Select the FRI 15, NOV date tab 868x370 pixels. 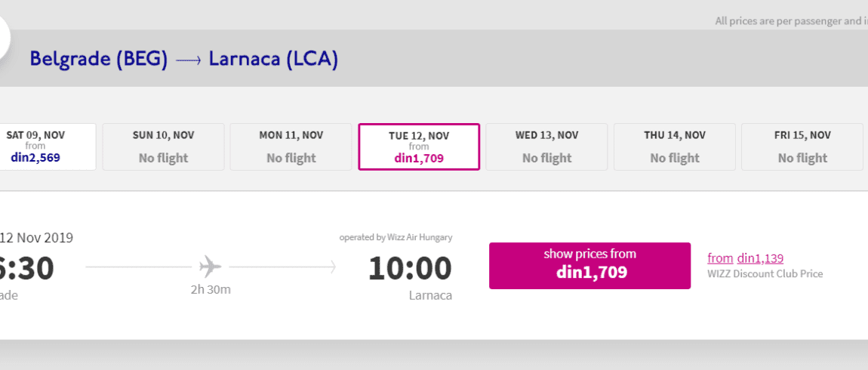pos(802,146)
